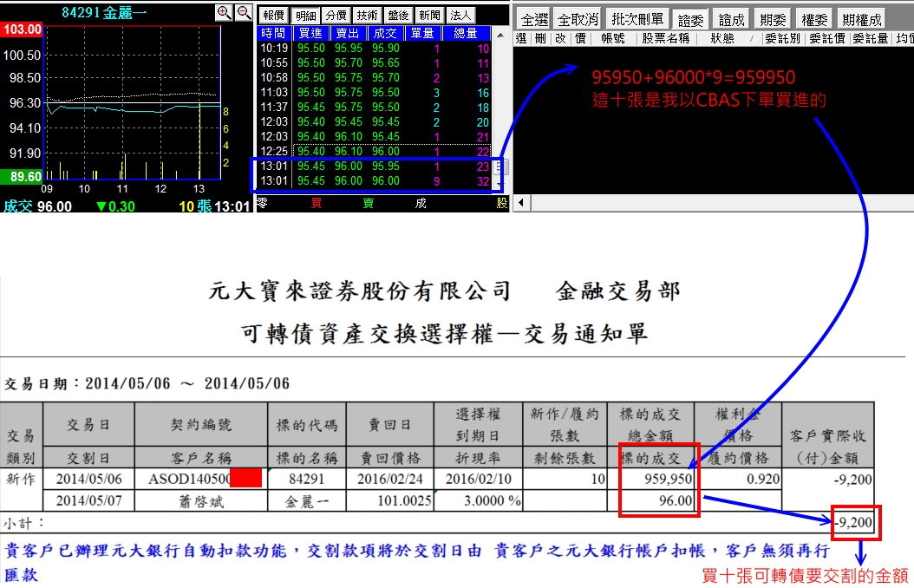914x588 pixels.
Task: Click the 買進 column header
Action: click(310, 33)
